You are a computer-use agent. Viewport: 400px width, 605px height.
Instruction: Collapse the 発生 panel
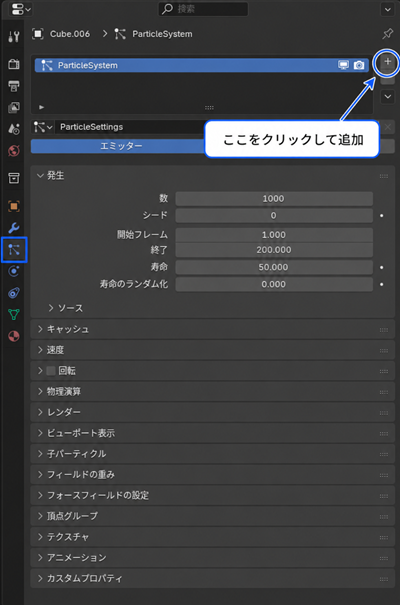[x=40, y=176]
